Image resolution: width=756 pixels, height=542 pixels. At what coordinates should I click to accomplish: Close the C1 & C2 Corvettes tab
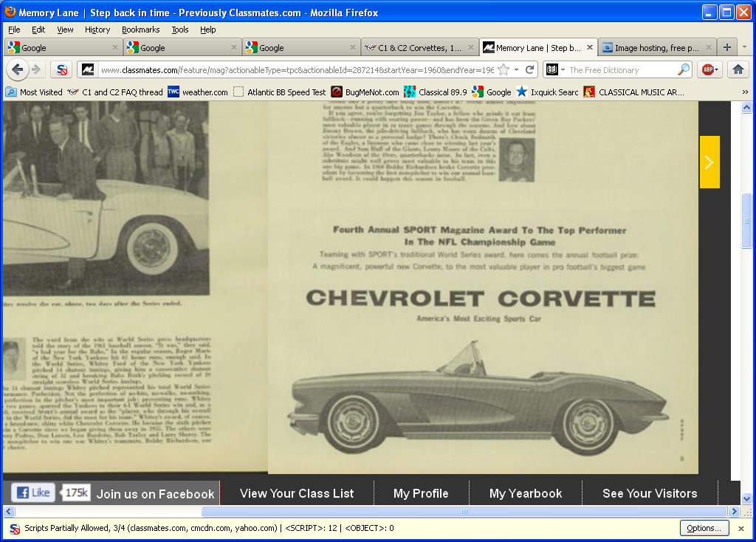click(x=471, y=47)
